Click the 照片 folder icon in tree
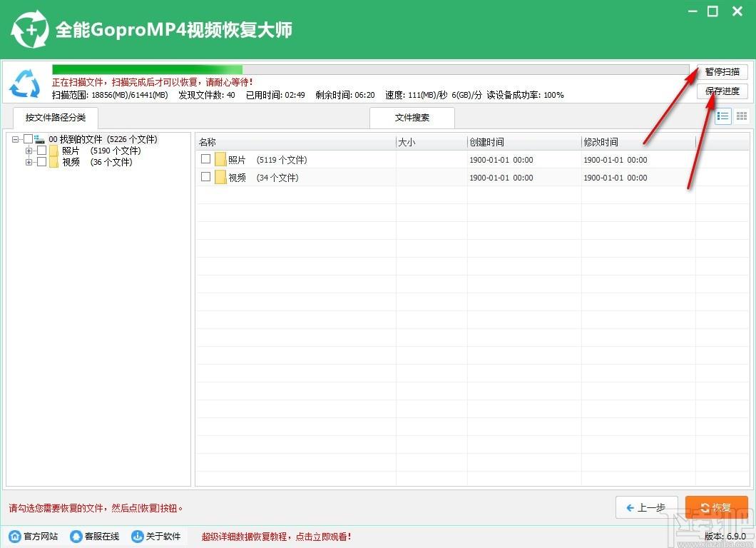756x548 pixels. [53, 151]
